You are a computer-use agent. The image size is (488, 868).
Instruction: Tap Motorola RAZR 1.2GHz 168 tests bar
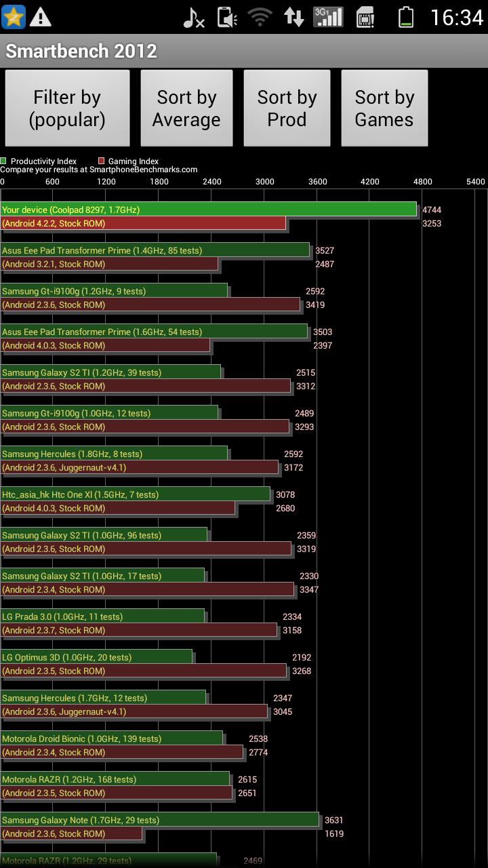coord(115,779)
